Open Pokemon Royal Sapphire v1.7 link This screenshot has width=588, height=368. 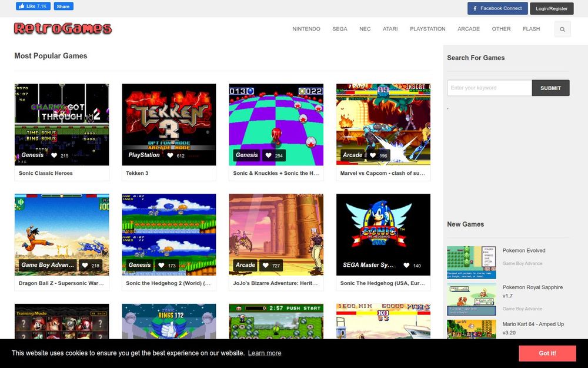click(533, 291)
